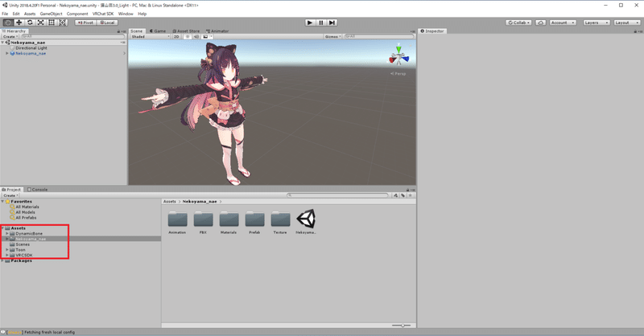This screenshot has width=644, height=336.
Task: Select All Models favorite search
Action: 25,212
